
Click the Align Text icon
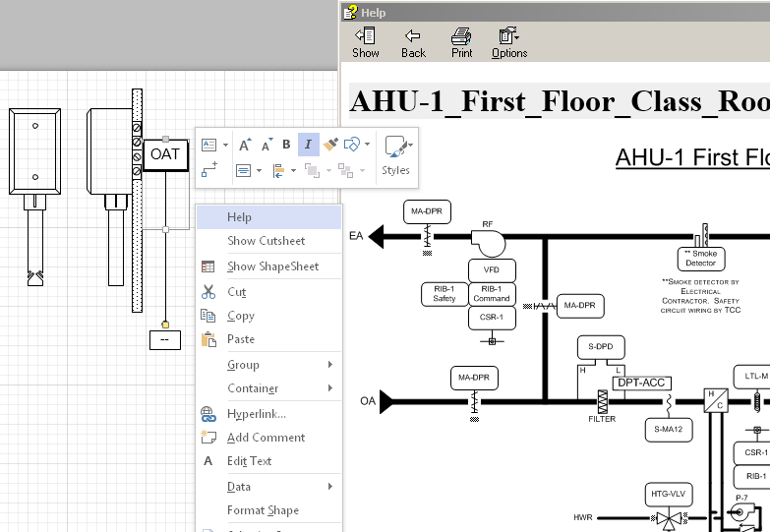tap(243, 170)
